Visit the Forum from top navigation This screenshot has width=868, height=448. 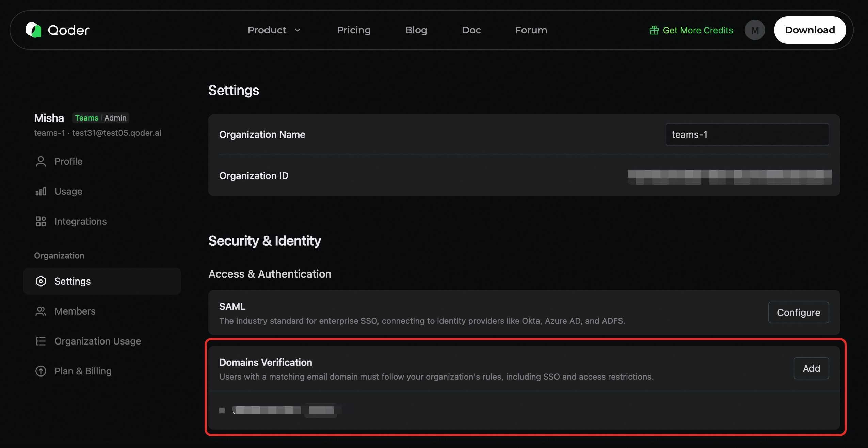tap(531, 30)
